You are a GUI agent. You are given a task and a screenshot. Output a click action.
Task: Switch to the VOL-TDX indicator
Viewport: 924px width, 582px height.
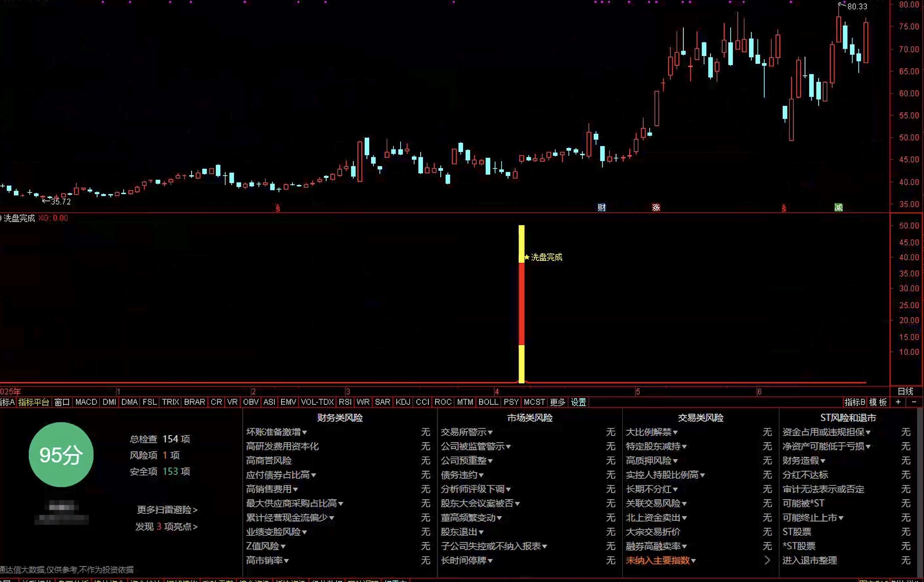pos(317,402)
